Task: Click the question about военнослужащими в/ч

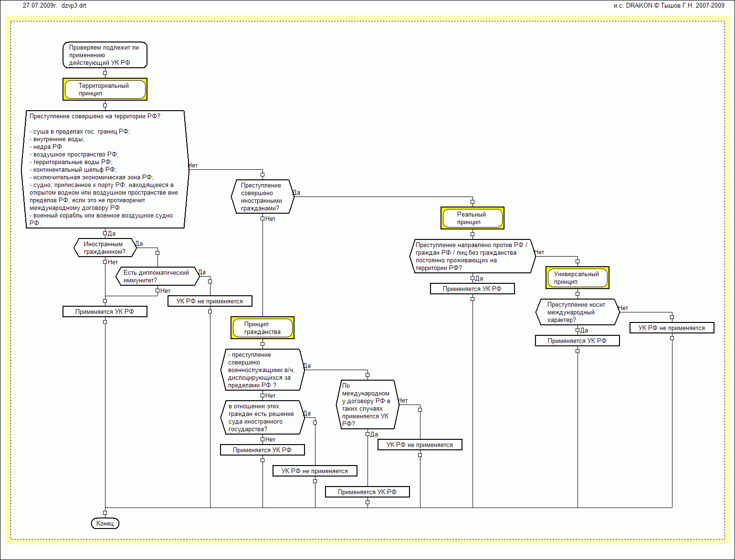Action: pyautogui.click(x=262, y=370)
